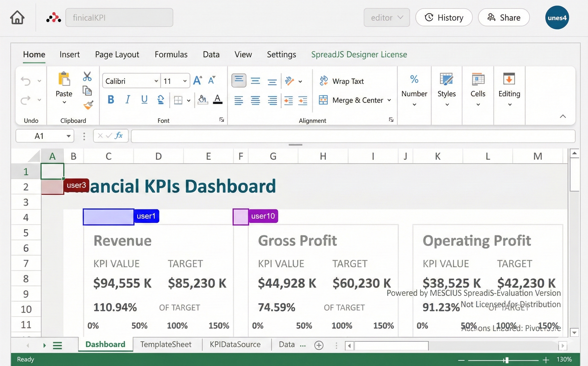The image size is (588, 366).
Task: Open the Calibri font family dropdown
Action: (156, 81)
